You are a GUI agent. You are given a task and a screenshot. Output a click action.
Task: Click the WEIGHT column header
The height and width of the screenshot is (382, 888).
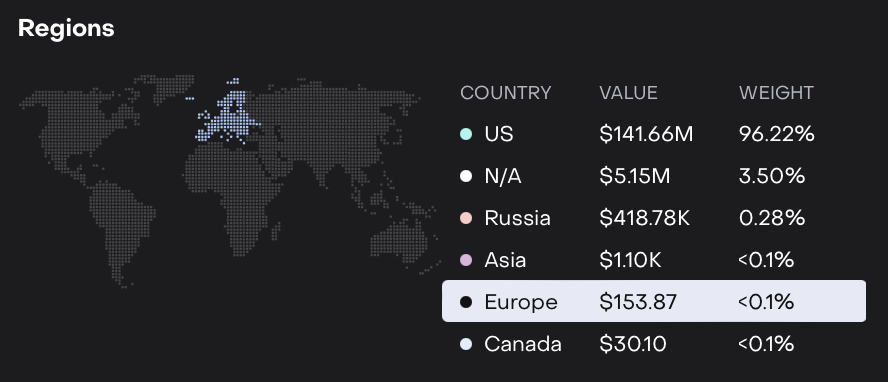[776, 93]
